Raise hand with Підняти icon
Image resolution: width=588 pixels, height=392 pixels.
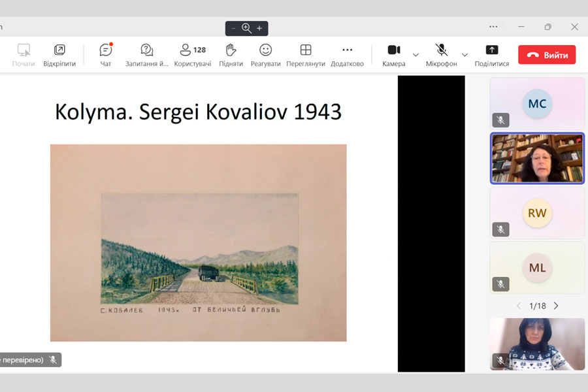coord(231,51)
